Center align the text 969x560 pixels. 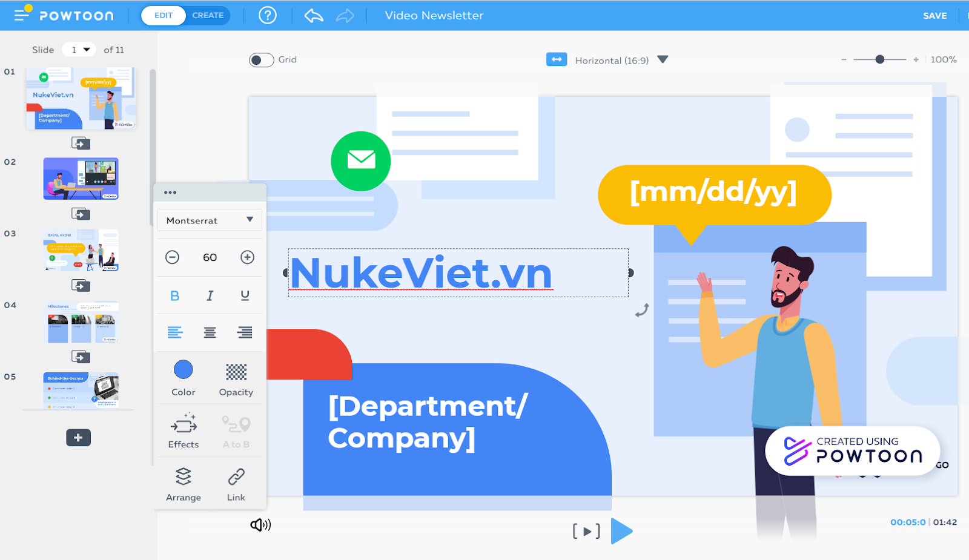coord(210,332)
